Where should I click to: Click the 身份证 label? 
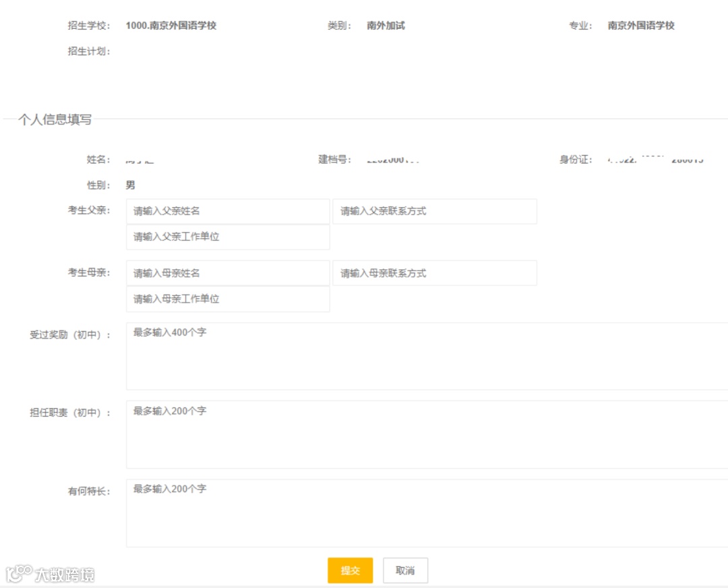click(576, 160)
